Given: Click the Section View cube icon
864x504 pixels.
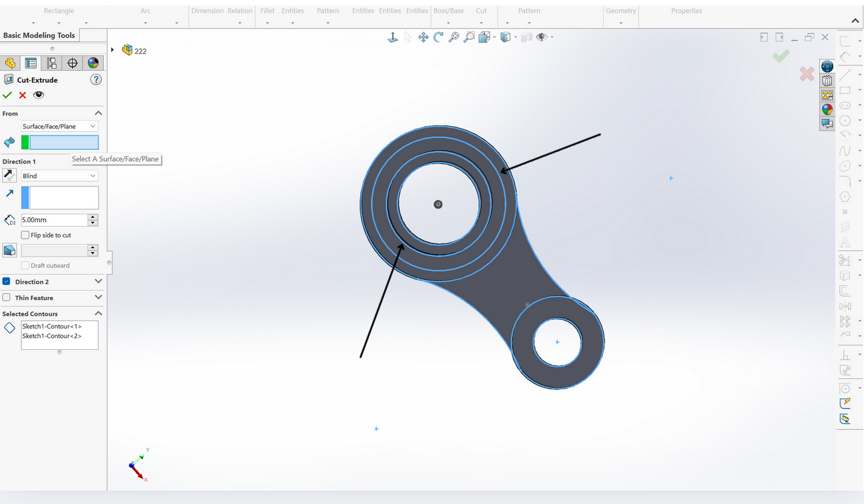Looking at the screenshot, I should (484, 38).
